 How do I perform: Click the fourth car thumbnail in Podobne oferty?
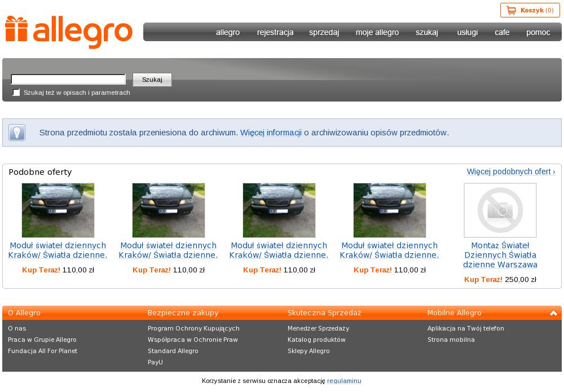pos(390,210)
